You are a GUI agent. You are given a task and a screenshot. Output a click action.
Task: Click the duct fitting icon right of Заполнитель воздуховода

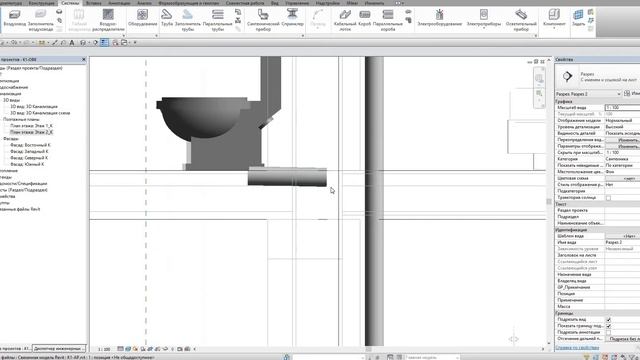point(59,12)
